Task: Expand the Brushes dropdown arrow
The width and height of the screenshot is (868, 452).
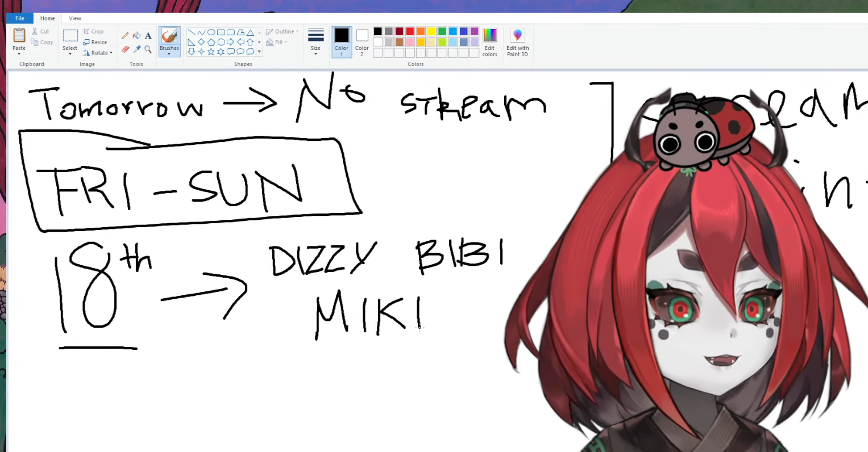Action: pyautogui.click(x=169, y=55)
